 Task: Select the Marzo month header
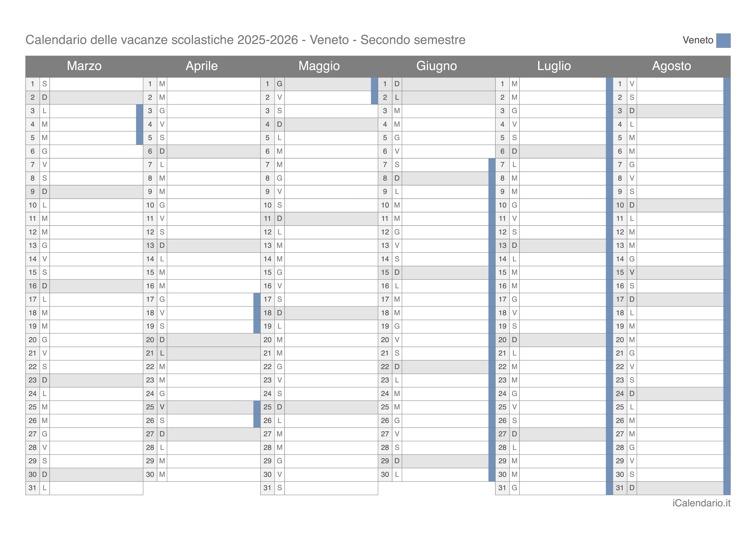click(x=84, y=66)
